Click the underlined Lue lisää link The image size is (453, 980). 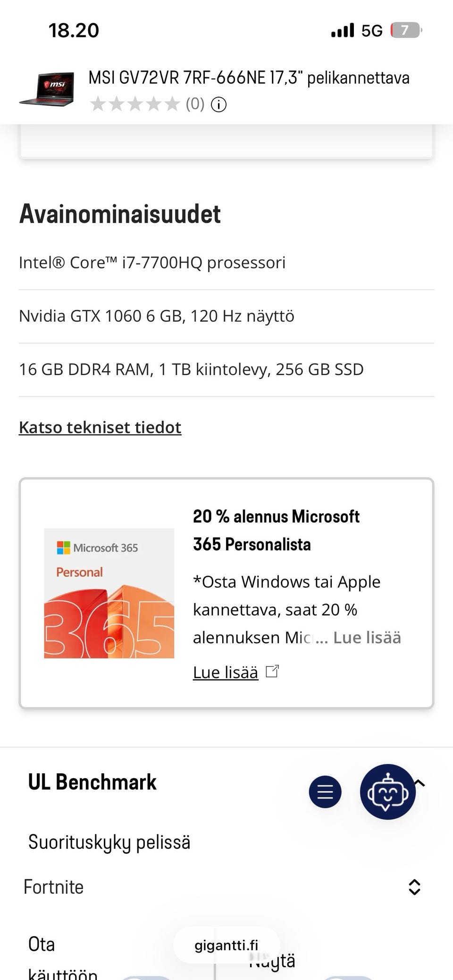226,673
